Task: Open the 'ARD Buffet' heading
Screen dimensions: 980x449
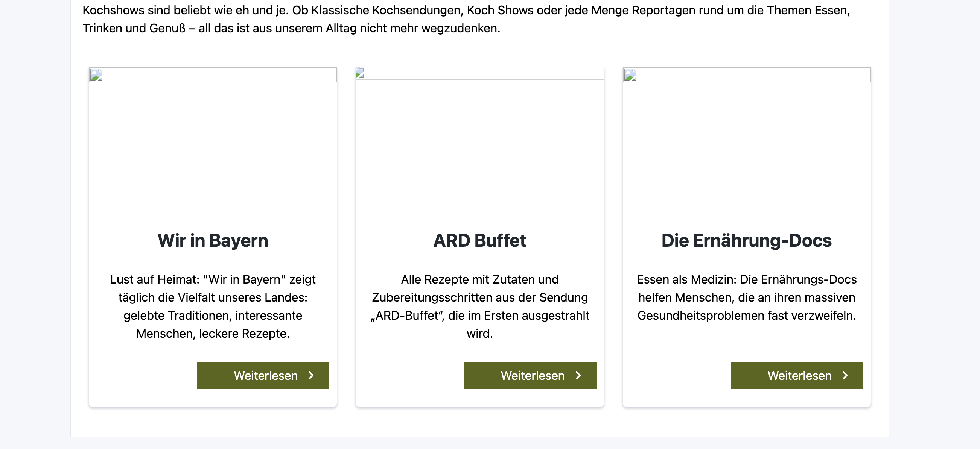Action: 479,240
